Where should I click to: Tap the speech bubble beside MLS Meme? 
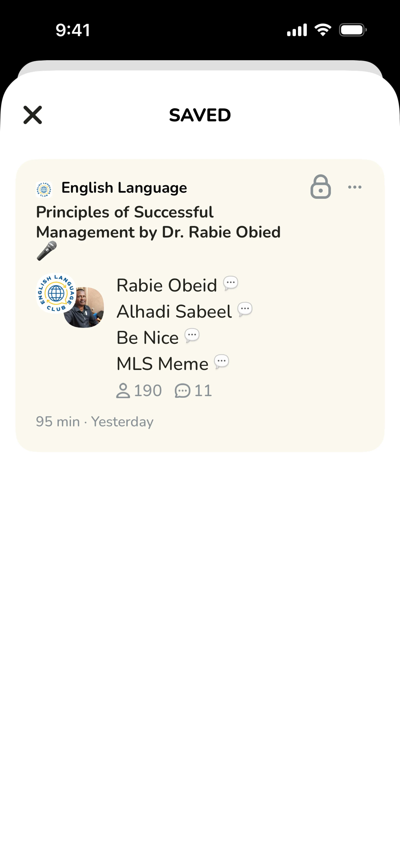pos(221,362)
